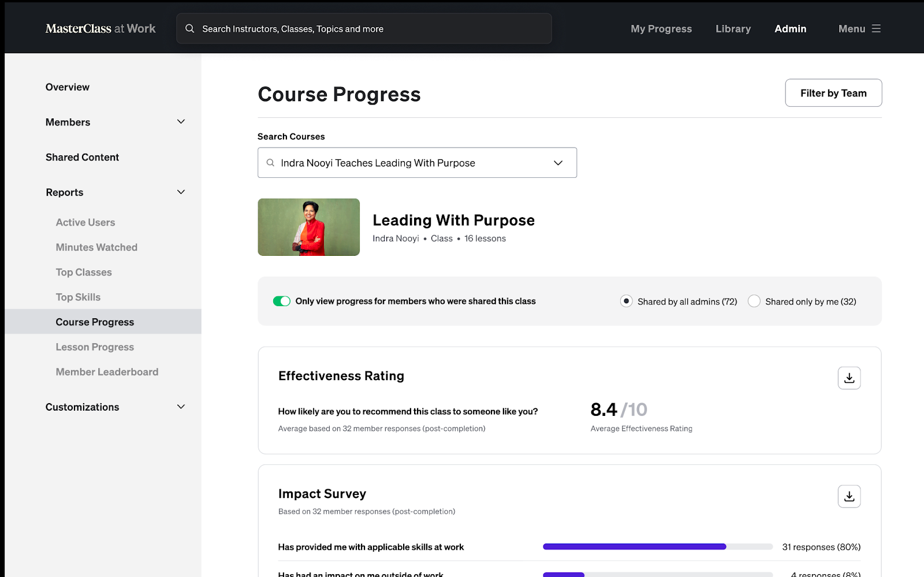
Task: Click the Impact Survey heading
Action: tap(322, 494)
